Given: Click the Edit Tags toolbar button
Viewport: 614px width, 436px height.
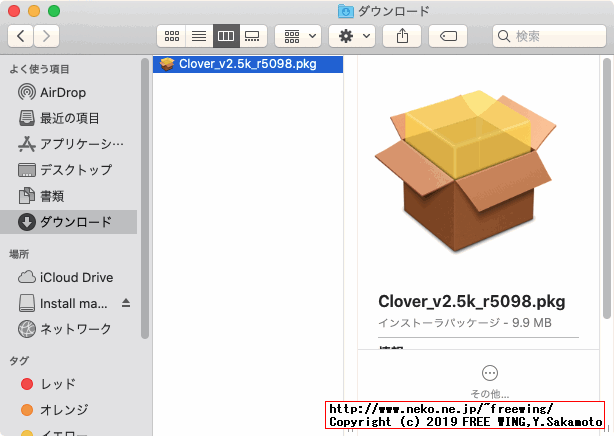Looking at the screenshot, I should pyautogui.click(x=448, y=36).
